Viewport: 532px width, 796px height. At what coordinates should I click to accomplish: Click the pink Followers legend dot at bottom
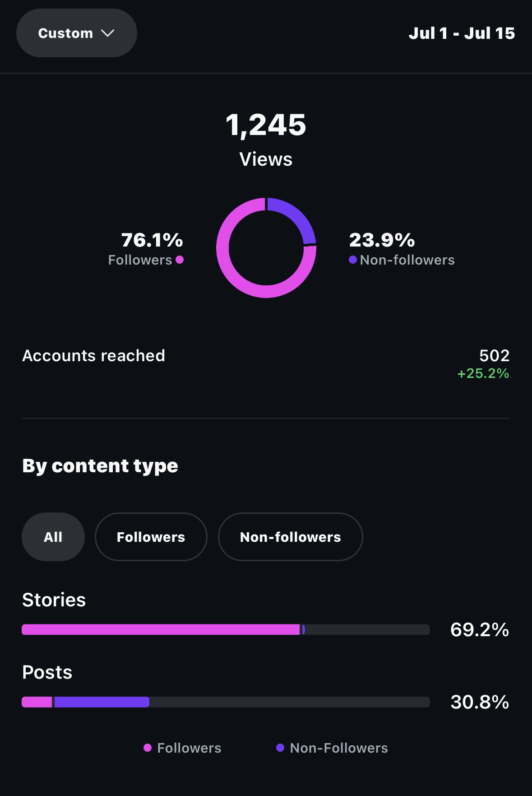tap(148, 748)
